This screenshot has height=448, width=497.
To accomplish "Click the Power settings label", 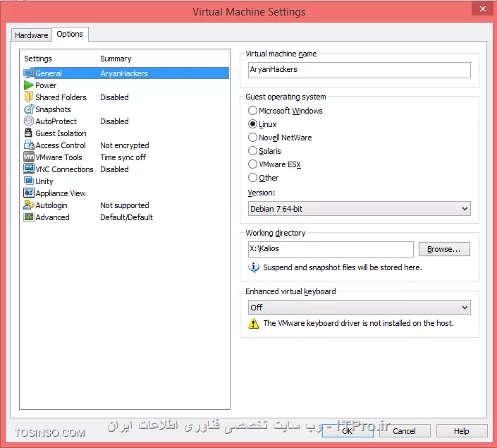I will click(x=46, y=85).
